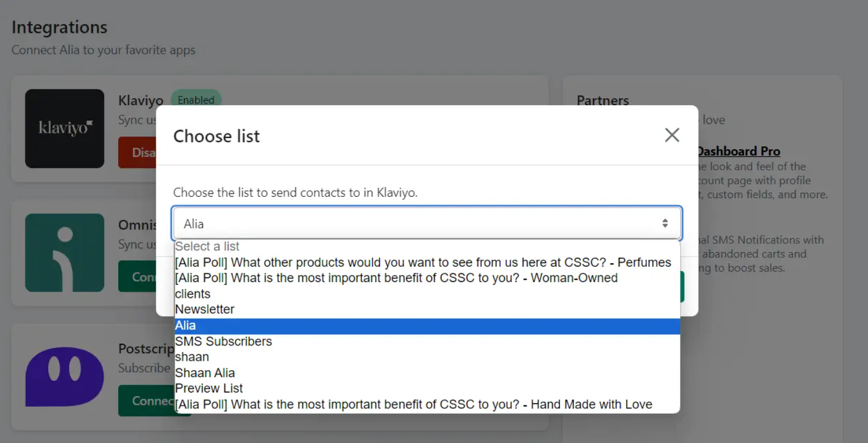Screen dimensions: 868x443
Task: Select the SMS Subscribers list
Action: click(x=427, y=341)
